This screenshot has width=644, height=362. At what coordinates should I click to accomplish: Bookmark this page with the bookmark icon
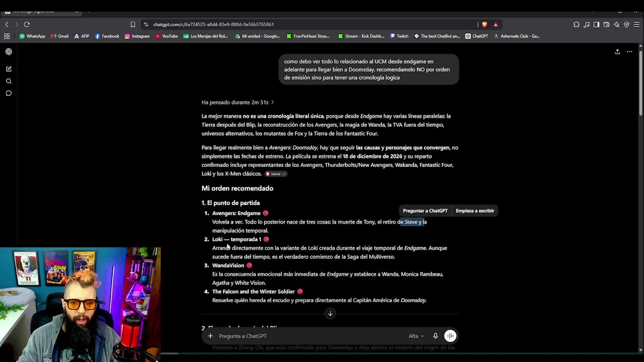point(133,24)
